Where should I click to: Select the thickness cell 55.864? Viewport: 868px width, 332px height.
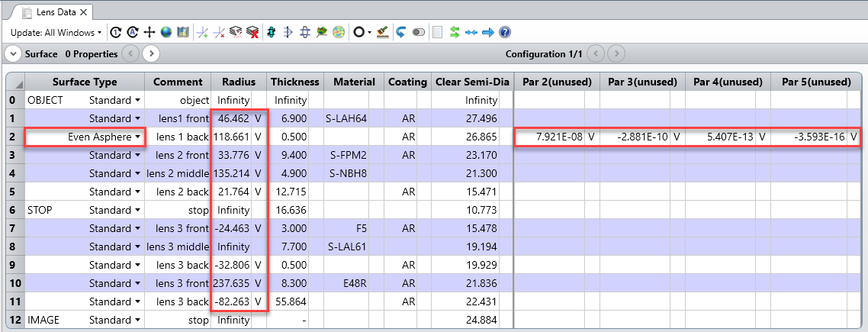click(x=288, y=301)
